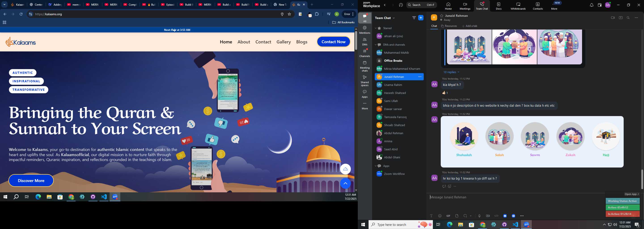
Task: Expand the More item in the Zoom sidebar
Action: point(365,106)
